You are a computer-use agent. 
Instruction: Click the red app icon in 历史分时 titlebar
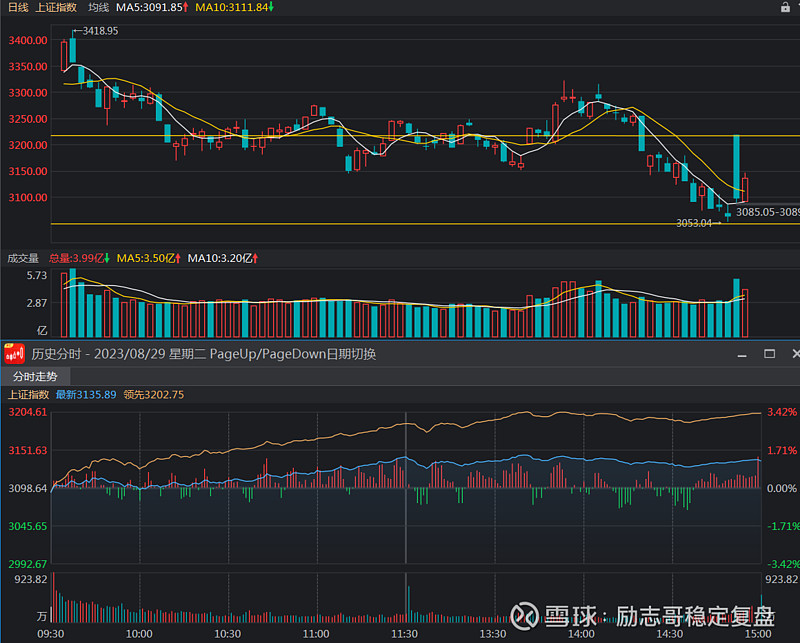click(14, 353)
